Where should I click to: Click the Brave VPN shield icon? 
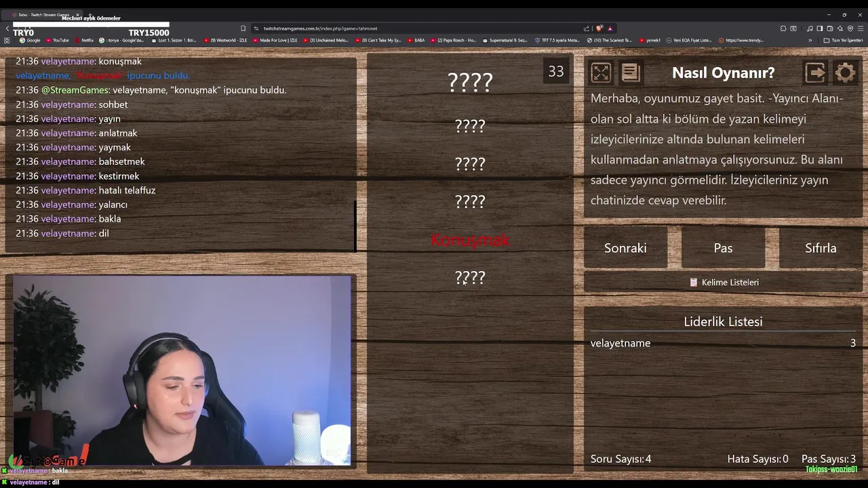(850, 28)
